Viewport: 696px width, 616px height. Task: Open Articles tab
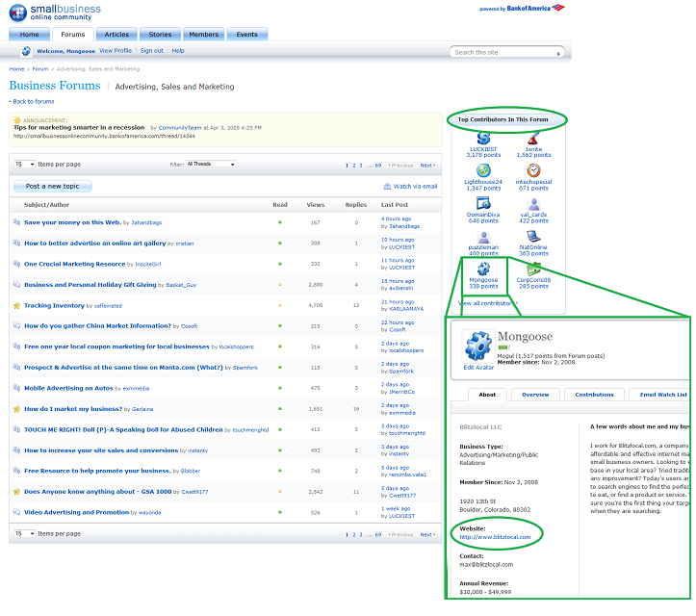116,35
